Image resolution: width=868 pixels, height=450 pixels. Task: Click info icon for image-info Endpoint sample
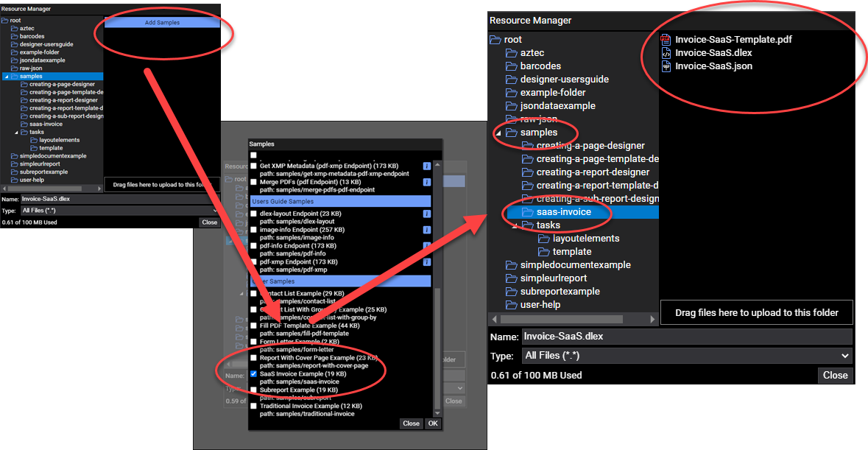tap(426, 231)
